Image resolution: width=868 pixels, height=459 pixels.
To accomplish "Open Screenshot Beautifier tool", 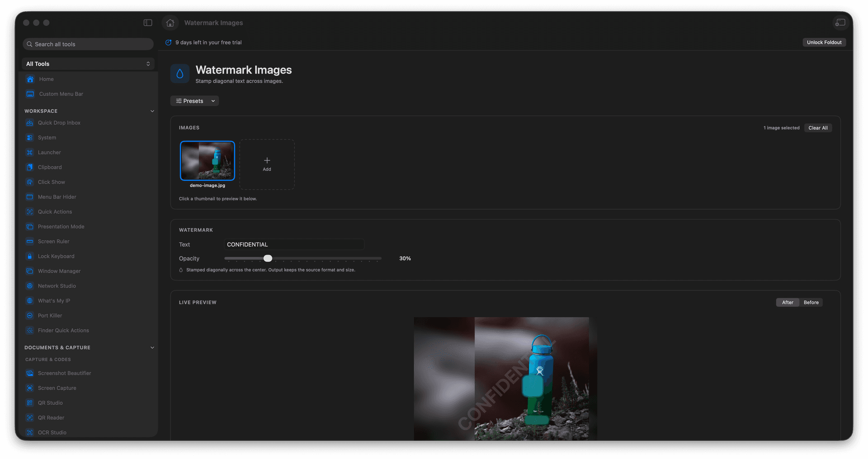I will 89,373.
